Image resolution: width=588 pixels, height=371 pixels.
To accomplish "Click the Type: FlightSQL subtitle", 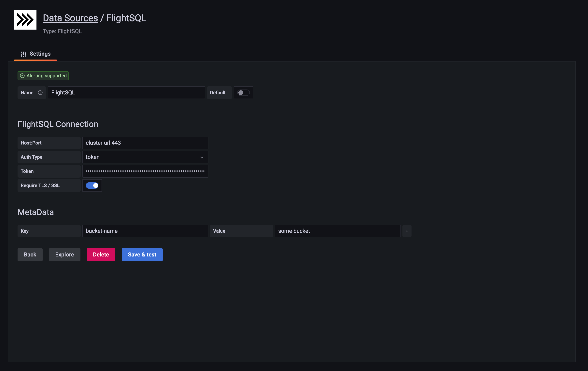I will click(62, 31).
